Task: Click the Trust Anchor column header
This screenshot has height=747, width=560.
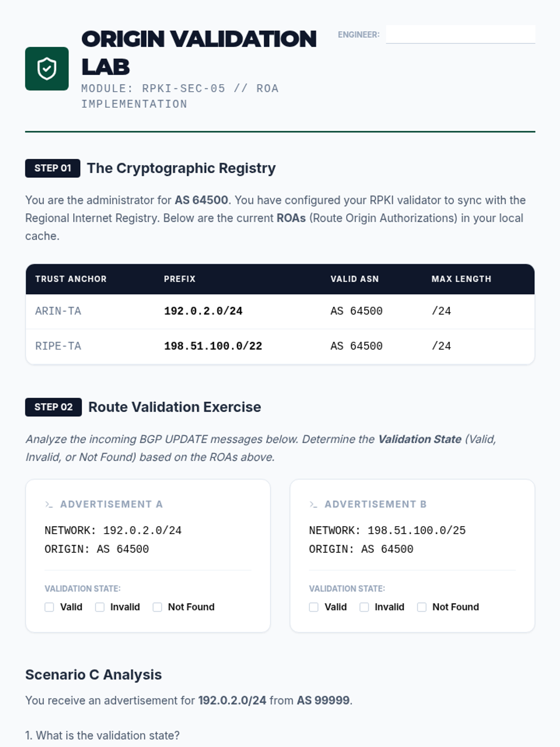Action: 71,279
